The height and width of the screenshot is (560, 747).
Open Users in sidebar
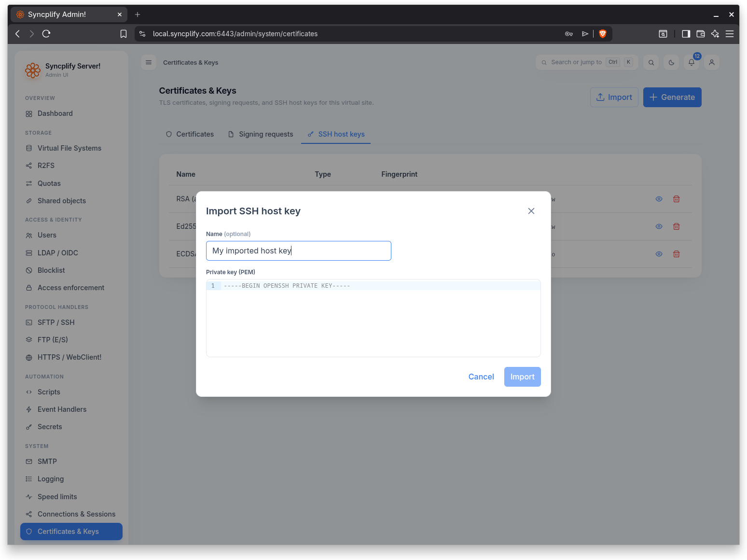(x=71, y=235)
